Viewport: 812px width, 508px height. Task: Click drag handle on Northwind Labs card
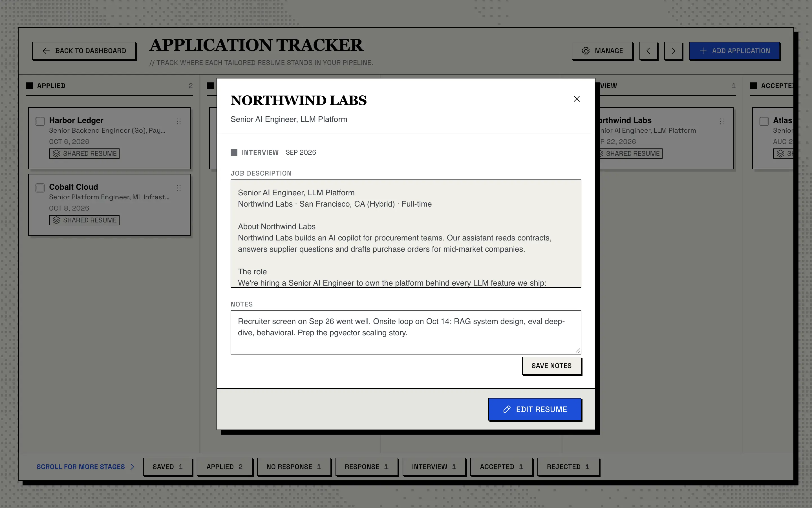pos(722,121)
